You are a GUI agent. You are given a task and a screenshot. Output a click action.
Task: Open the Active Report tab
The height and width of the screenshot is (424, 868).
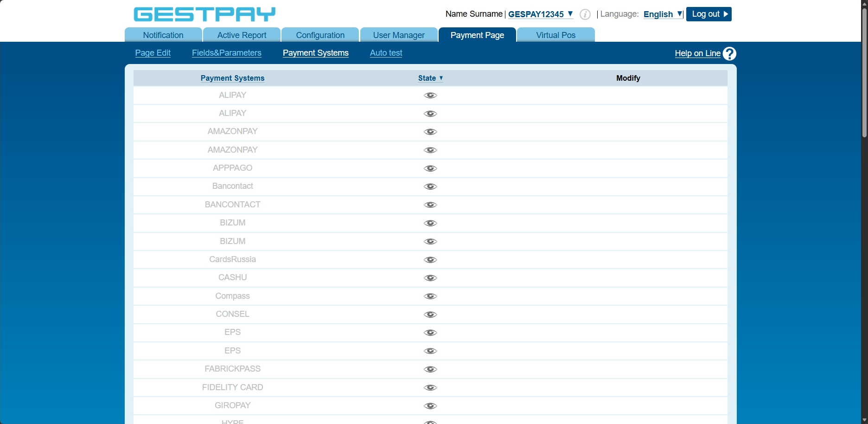tap(242, 35)
